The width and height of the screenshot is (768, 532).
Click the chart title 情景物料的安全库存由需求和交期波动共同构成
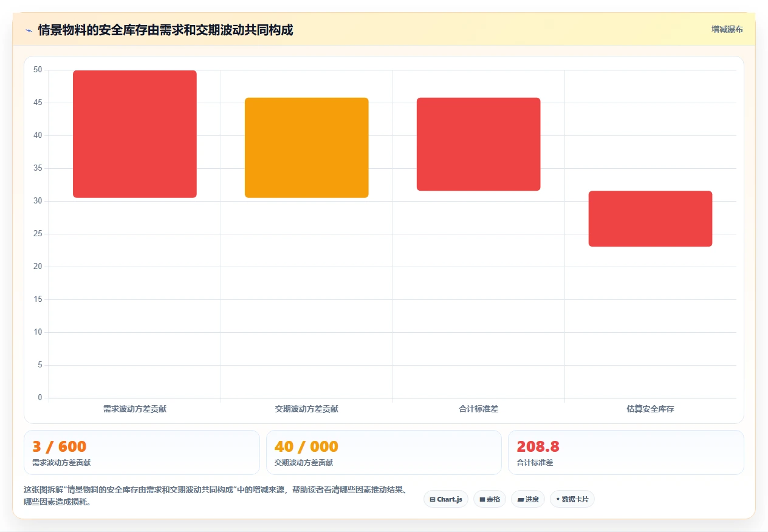click(x=165, y=30)
